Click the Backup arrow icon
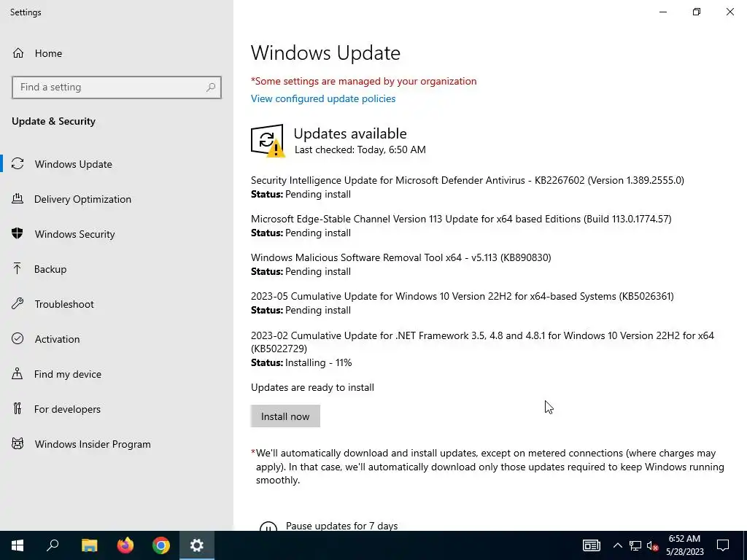The image size is (747, 560). 18,269
